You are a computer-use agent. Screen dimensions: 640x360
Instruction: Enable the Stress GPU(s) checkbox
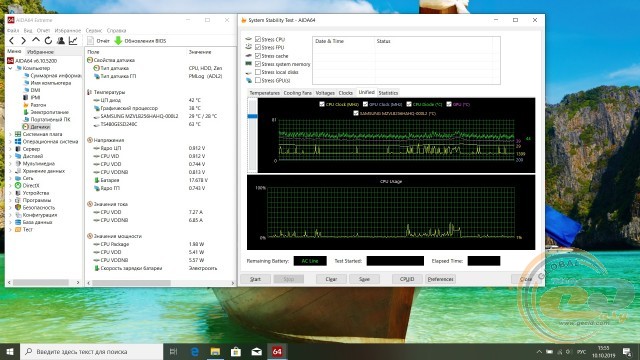(x=258, y=80)
